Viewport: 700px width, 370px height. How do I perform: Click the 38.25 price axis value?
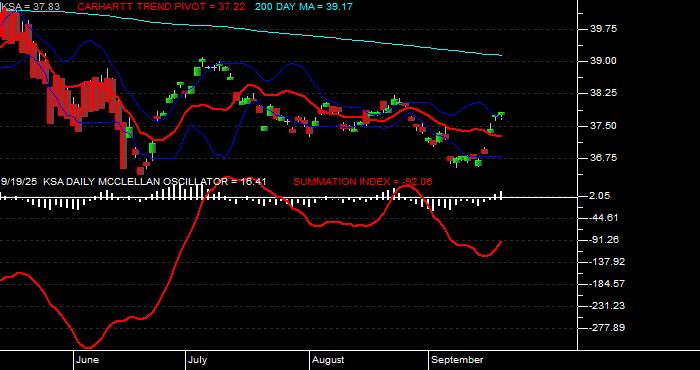click(x=603, y=93)
